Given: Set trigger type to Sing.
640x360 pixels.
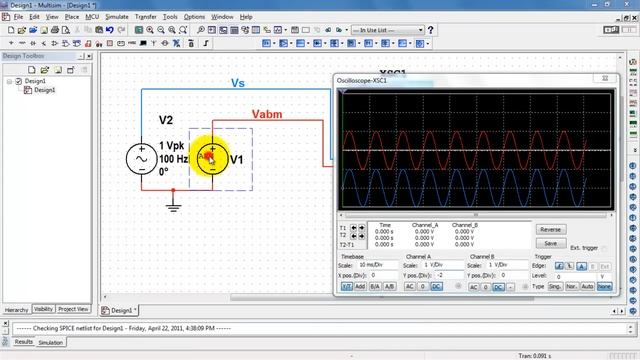Looking at the screenshot, I should [555, 287].
